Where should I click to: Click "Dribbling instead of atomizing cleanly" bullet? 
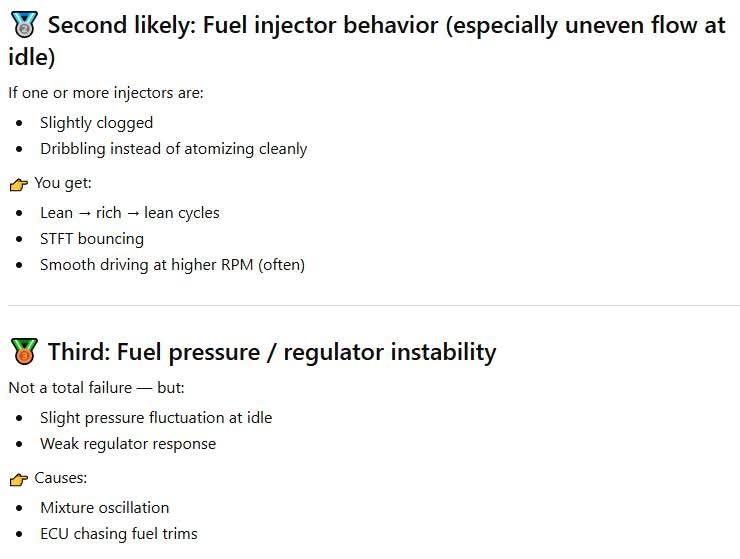(x=173, y=149)
